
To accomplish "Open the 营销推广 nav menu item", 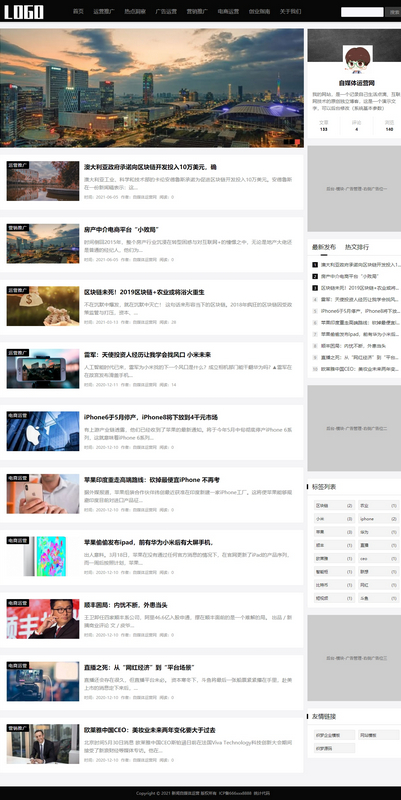I will point(197,11).
